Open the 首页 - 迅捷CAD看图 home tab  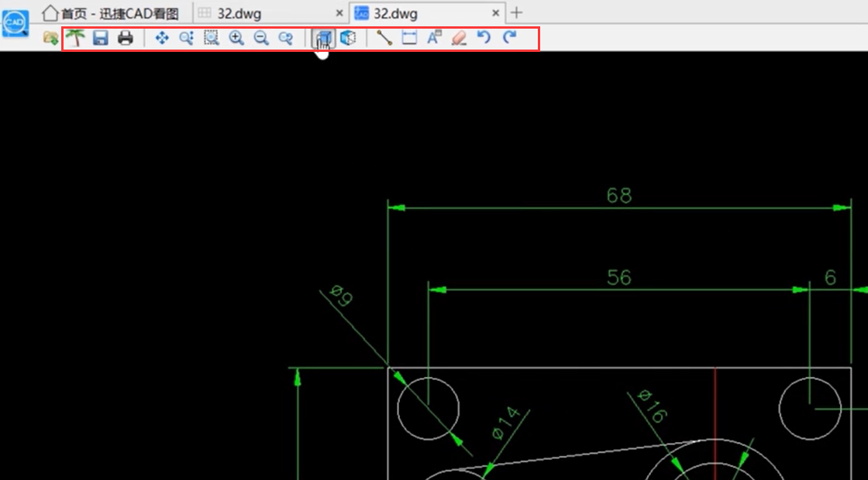coord(111,12)
